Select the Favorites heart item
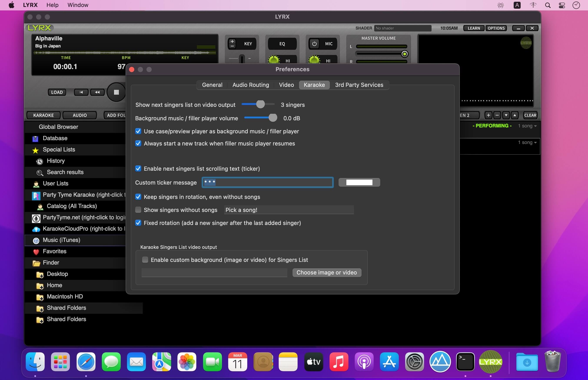Viewport: 588px width, 380px height. (x=54, y=251)
